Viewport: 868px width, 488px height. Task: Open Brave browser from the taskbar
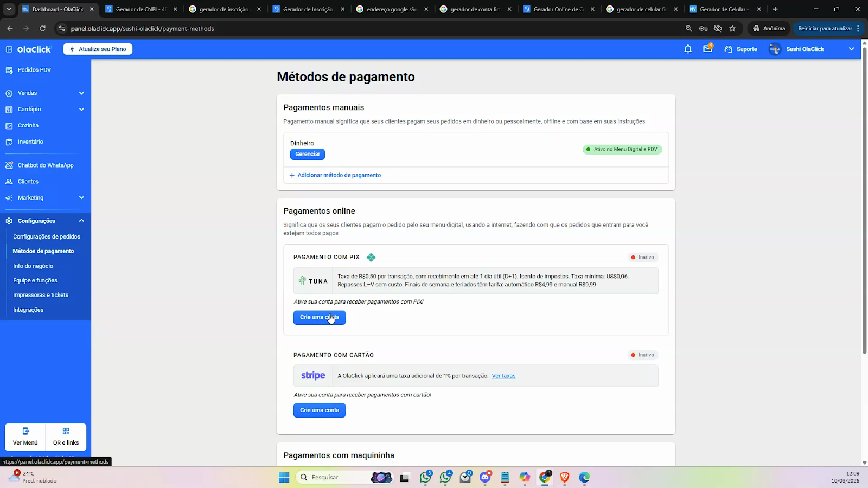[x=564, y=477]
